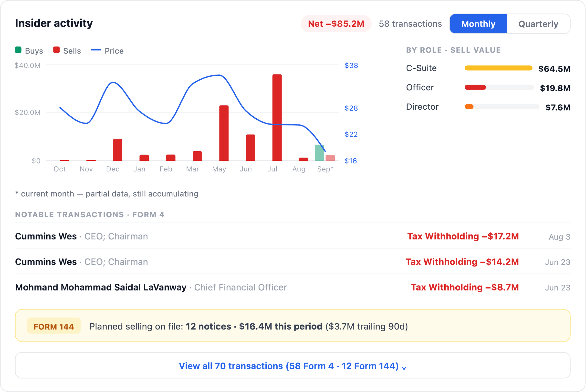Click the Jan sells bar
The width and height of the screenshot is (586, 392).
(144, 158)
